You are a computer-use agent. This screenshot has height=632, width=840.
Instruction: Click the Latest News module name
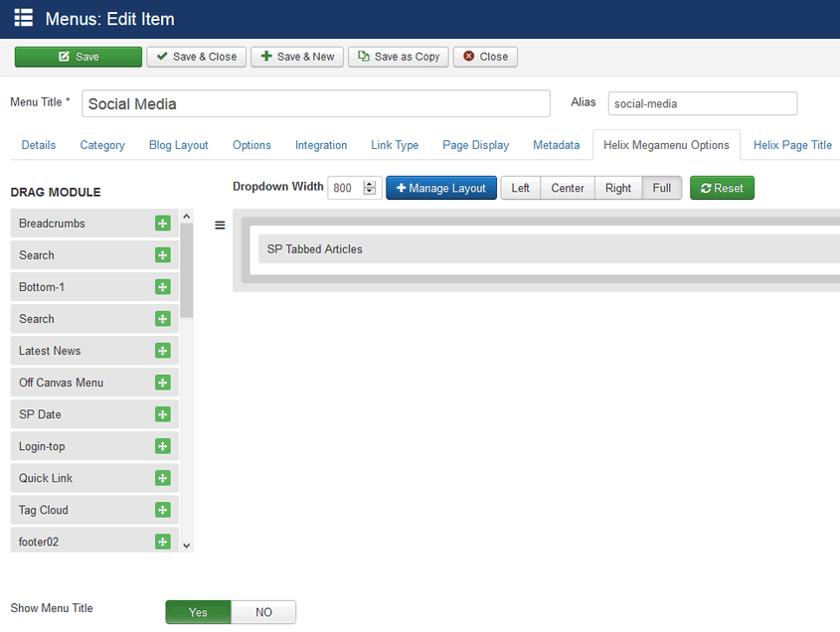click(50, 351)
